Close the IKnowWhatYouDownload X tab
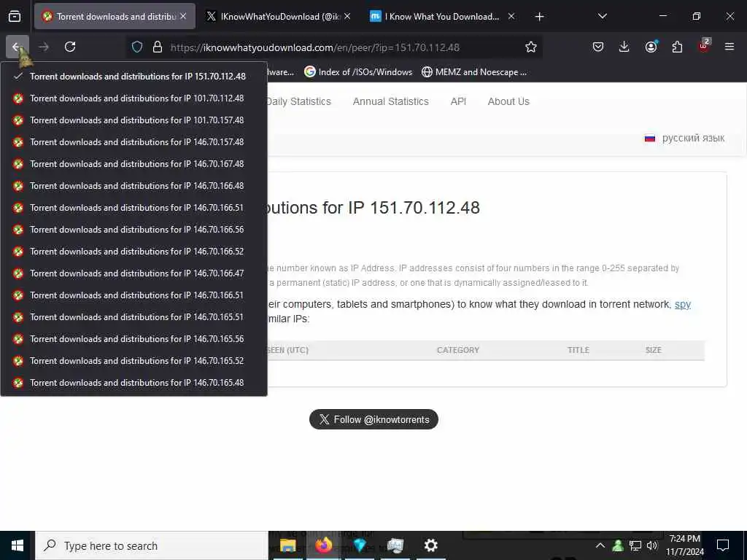This screenshot has height=560, width=747. click(x=347, y=16)
